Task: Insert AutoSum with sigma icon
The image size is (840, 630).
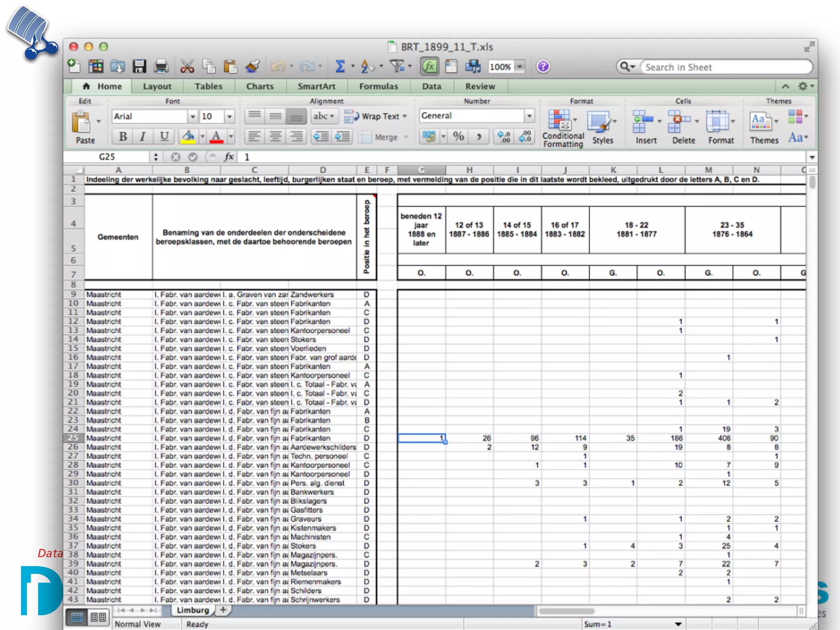Action: (340, 66)
